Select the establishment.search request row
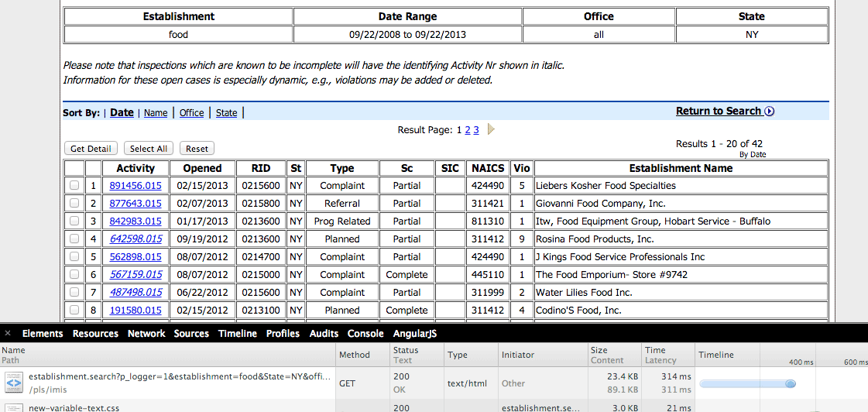Image resolution: width=868 pixels, height=412 pixels. click(434, 383)
